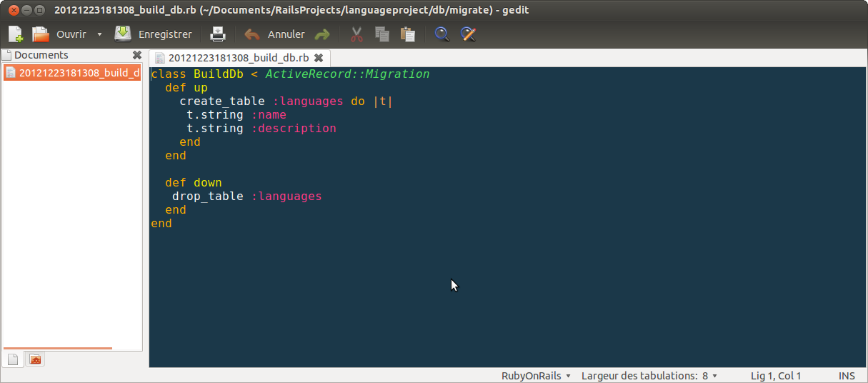The image size is (868, 383).
Task: Close the gedit window
Action: (13, 10)
